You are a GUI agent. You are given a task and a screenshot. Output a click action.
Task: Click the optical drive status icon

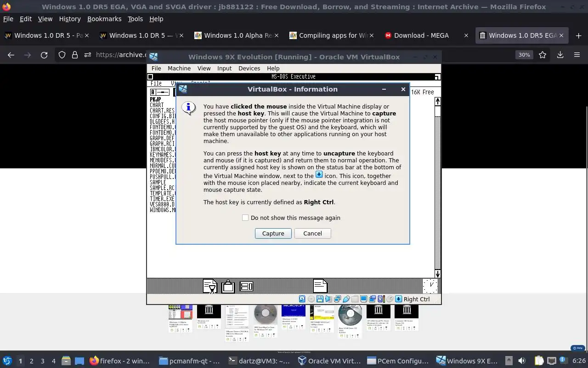pos(311,299)
